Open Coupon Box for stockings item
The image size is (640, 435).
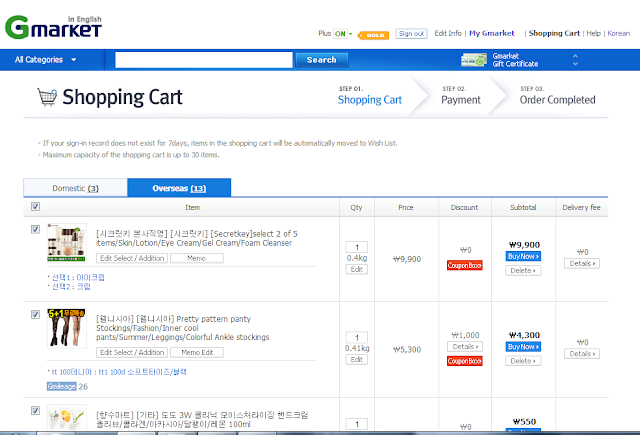tap(464, 361)
